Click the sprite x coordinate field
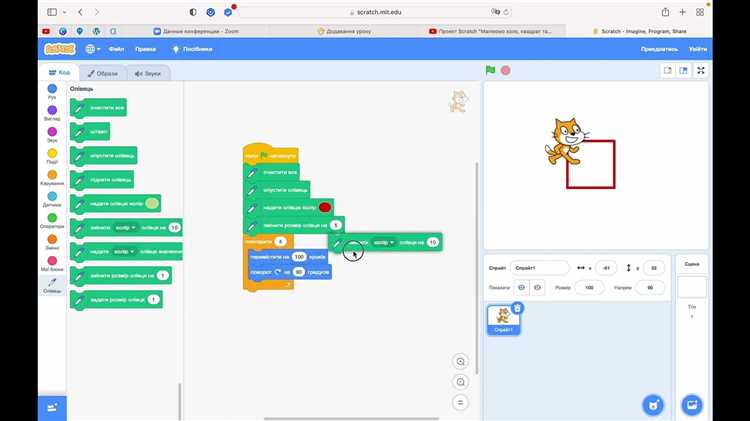Image resolution: width=750 pixels, height=421 pixels. 607,268
